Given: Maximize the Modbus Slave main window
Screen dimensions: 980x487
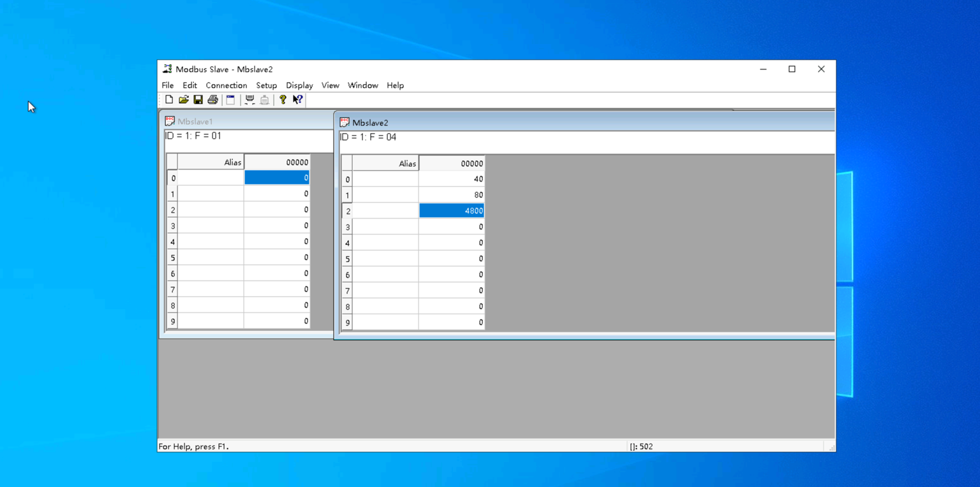Looking at the screenshot, I should pos(792,69).
